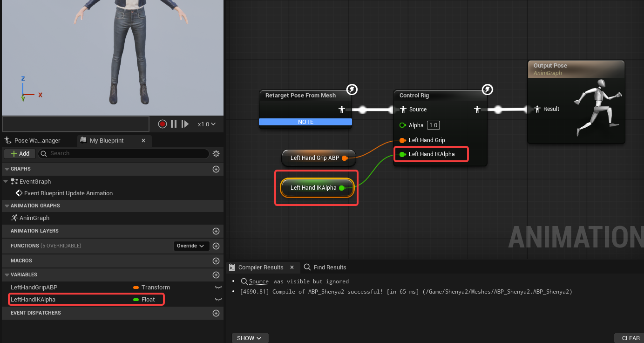Collapse the EventGraph tree item

click(6, 181)
